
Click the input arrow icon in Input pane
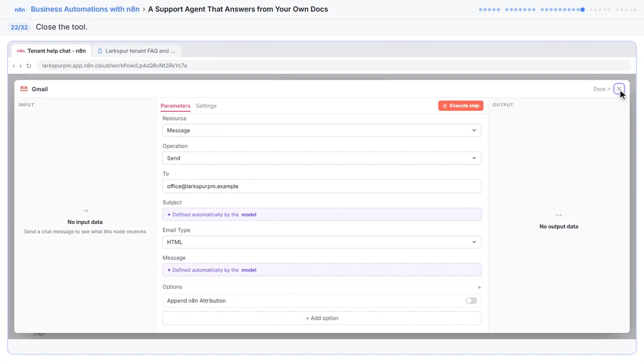85,211
